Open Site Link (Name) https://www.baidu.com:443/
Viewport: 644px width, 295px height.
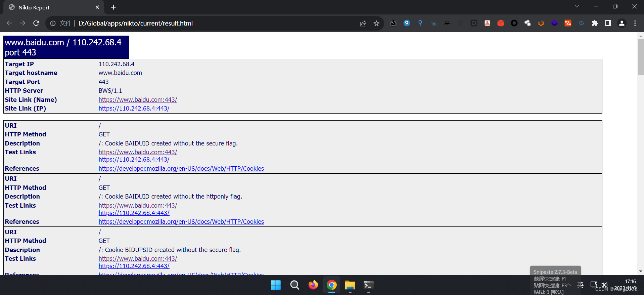138,100
